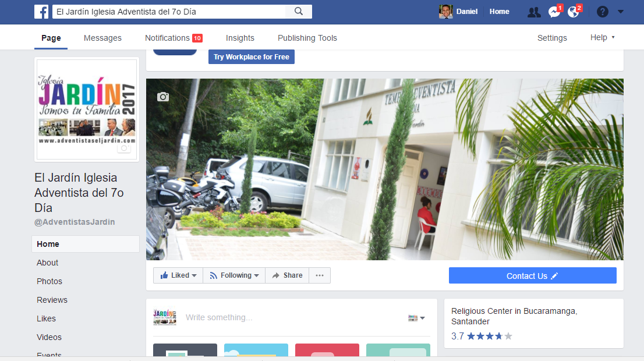Open the friend requests icon
This screenshot has width=644, height=361.
[533, 12]
